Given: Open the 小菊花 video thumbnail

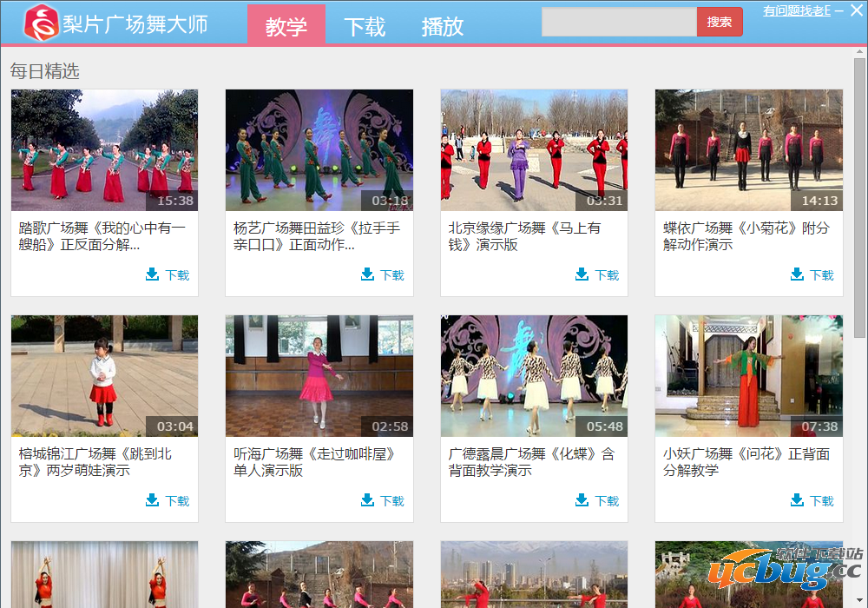Looking at the screenshot, I should point(748,149).
